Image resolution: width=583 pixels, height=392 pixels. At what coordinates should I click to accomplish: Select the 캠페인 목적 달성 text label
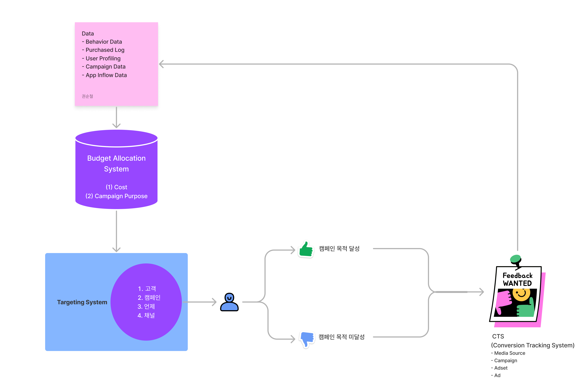coord(339,248)
